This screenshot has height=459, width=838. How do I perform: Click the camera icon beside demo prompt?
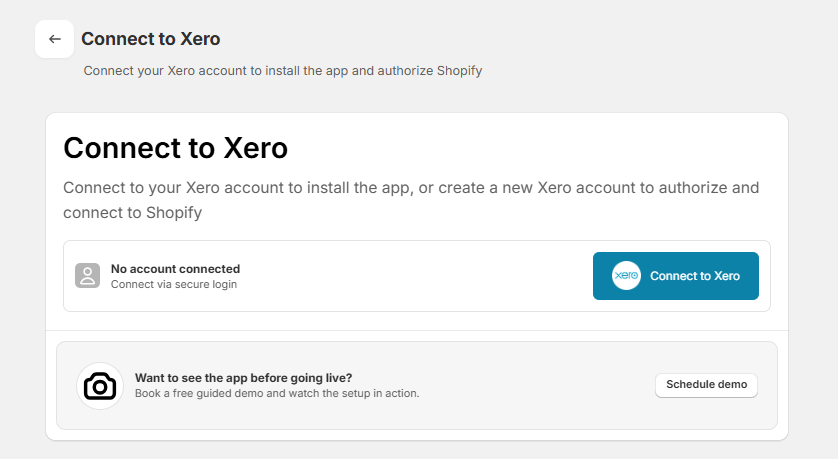(x=100, y=386)
